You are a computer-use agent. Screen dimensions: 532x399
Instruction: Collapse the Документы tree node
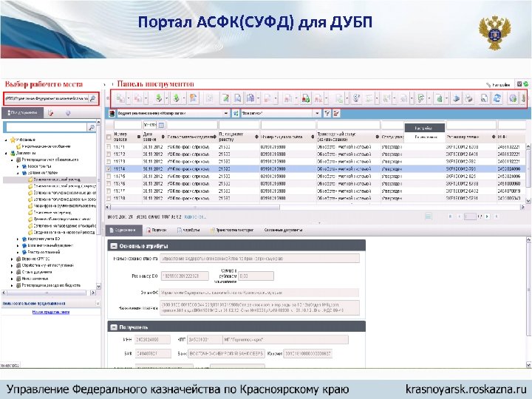coord(6,153)
